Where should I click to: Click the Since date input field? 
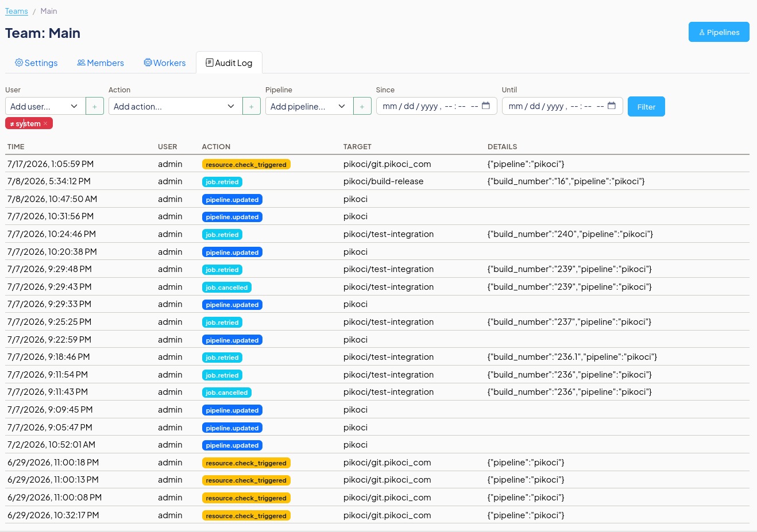tap(437, 106)
